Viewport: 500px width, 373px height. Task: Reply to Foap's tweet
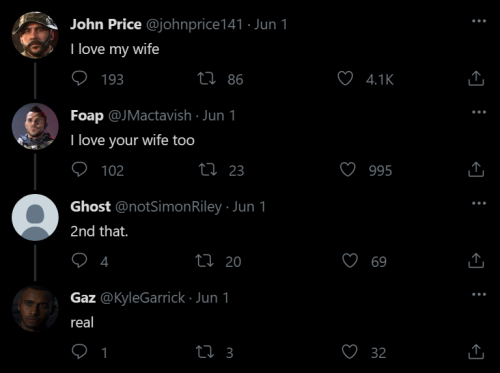(79, 170)
